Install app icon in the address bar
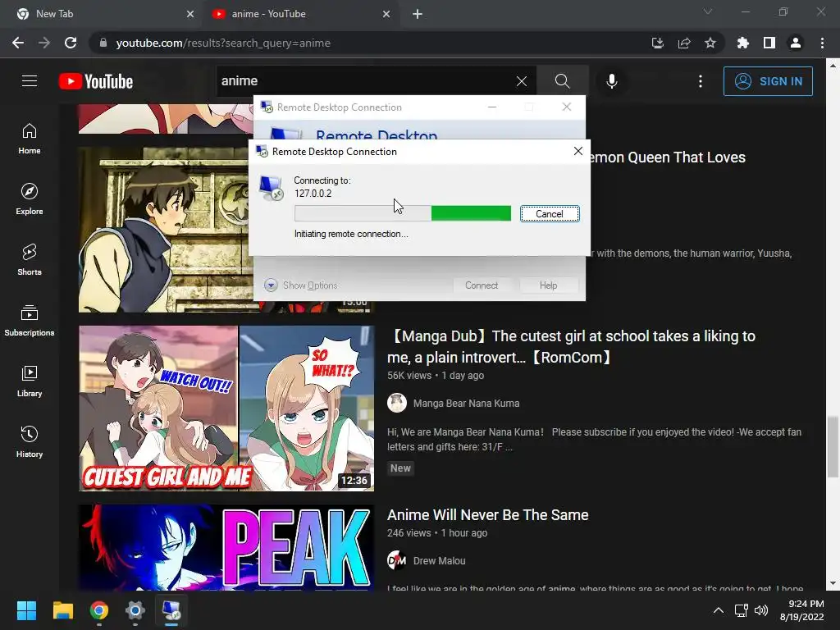 click(x=657, y=43)
